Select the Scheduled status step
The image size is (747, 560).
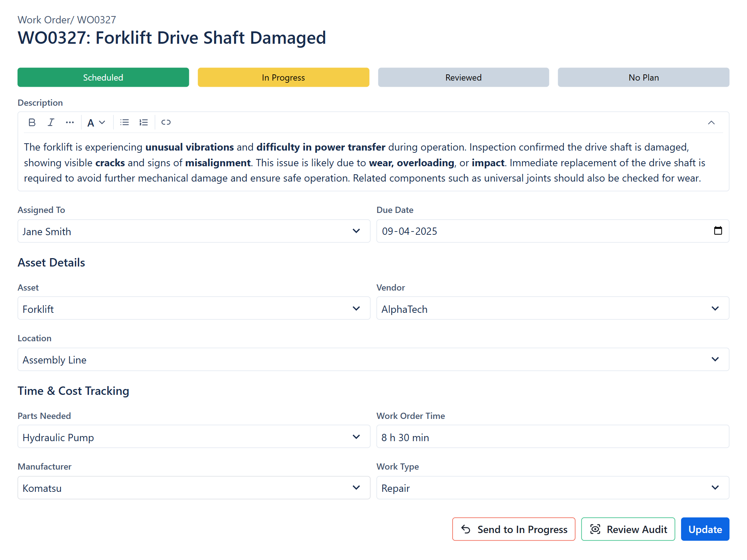point(103,77)
